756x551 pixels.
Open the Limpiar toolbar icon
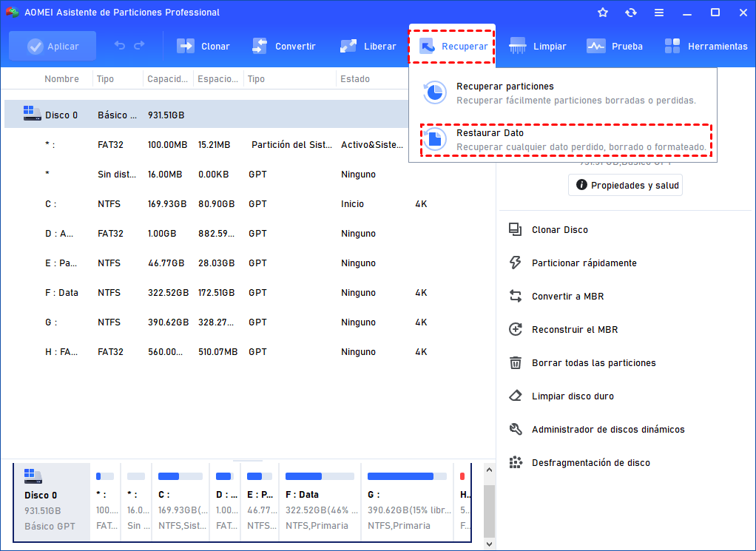pos(538,46)
